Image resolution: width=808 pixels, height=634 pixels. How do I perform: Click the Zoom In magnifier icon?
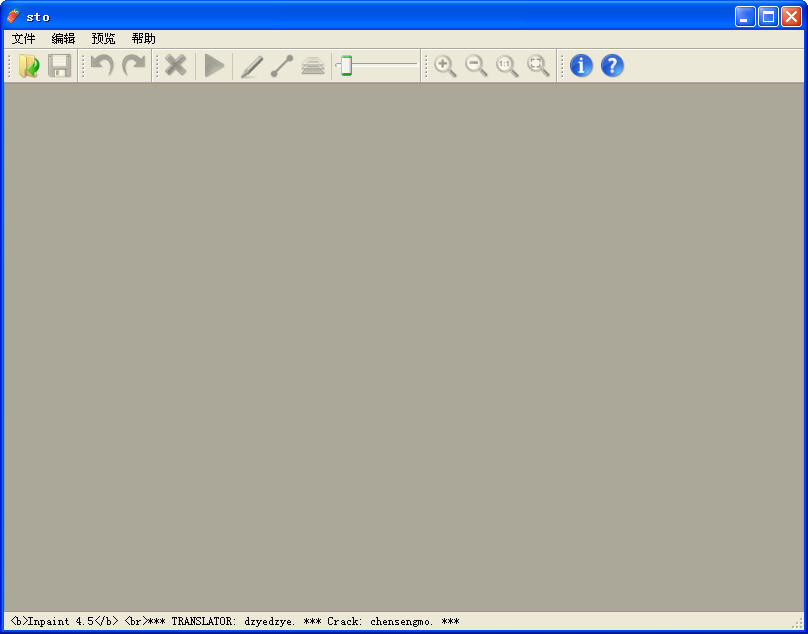[445, 66]
